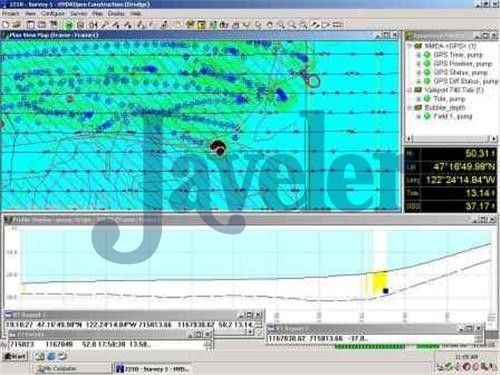Viewport: 500px width, 375px height.
Task: Expand the Field 1, pump row
Action: [x=419, y=116]
